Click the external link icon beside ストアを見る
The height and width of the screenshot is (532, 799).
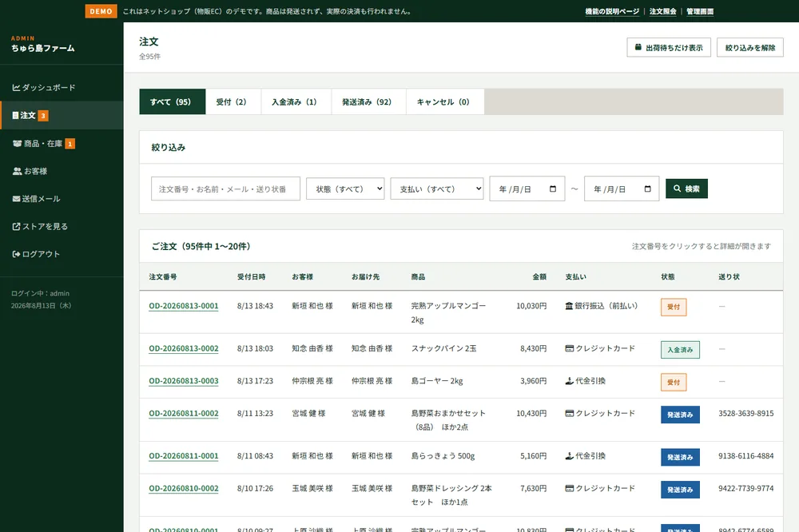click(x=16, y=226)
